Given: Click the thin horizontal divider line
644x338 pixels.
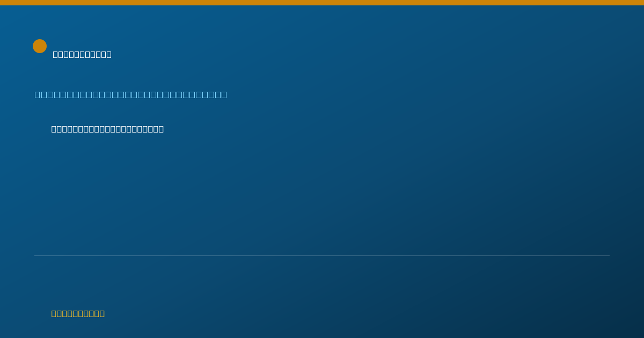Looking at the screenshot, I should pos(322,255).
